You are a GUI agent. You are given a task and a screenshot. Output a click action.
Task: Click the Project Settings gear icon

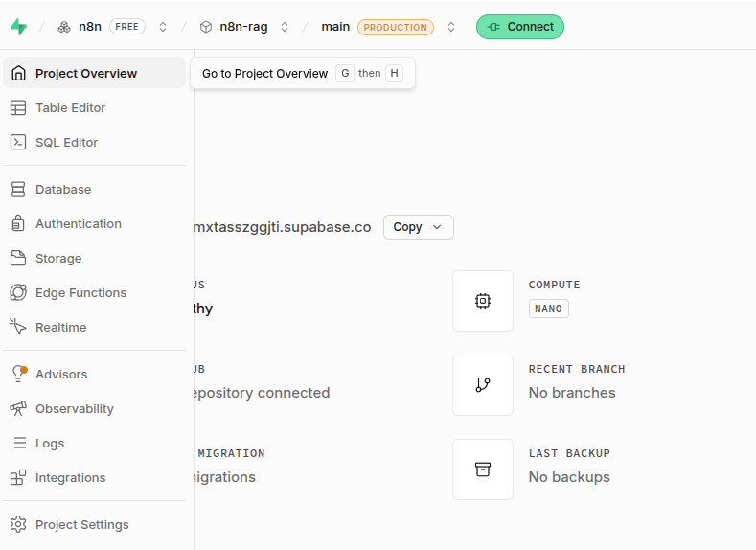(x=18, y=524)
